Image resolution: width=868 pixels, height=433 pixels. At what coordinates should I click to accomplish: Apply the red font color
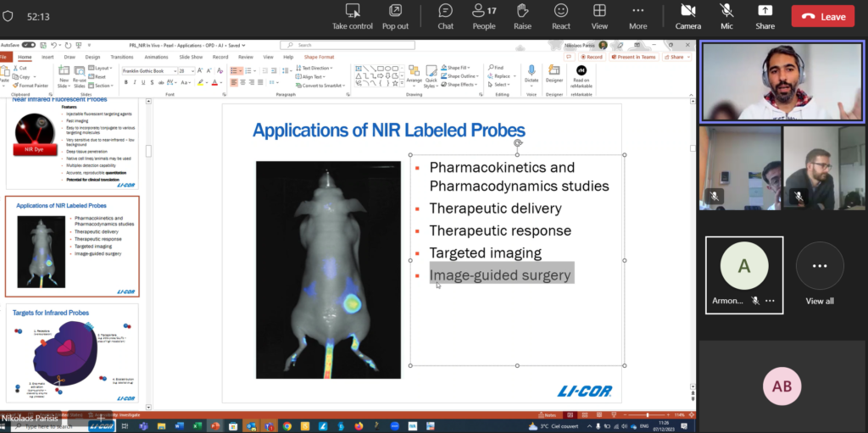(214, 82)
